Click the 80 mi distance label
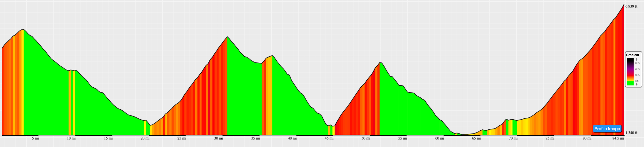Screen dimensions: 644x147 587,139
